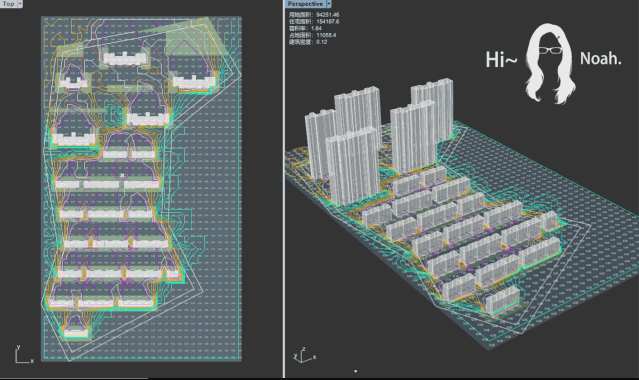The height and width of the screenshot is (380, 639).
Task: Select the small bottom building in Top view
Action: coord(76,333)
